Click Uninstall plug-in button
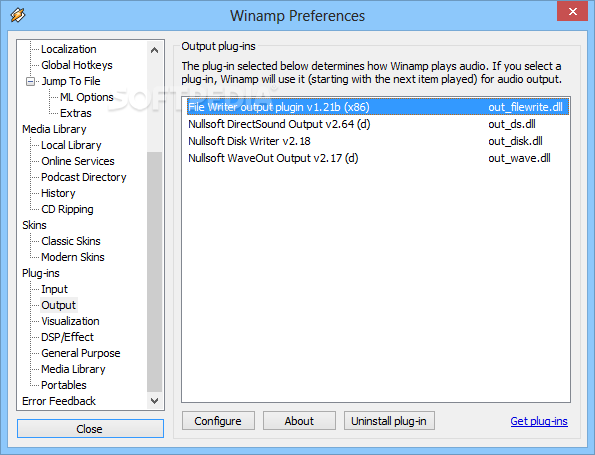The image size is (595, 455). point(389,421)
